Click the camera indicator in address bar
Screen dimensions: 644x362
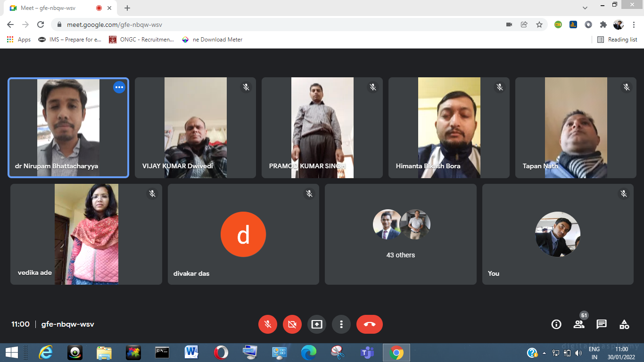[509, 25]
